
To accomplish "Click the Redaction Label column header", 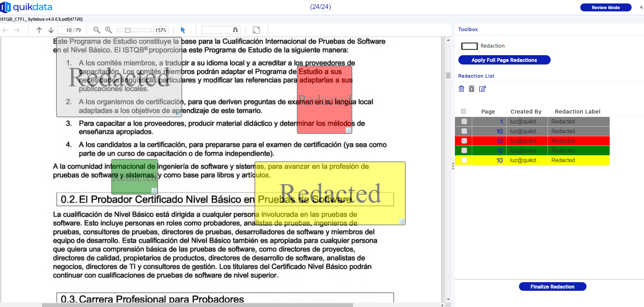I will [x=578, y=111].
